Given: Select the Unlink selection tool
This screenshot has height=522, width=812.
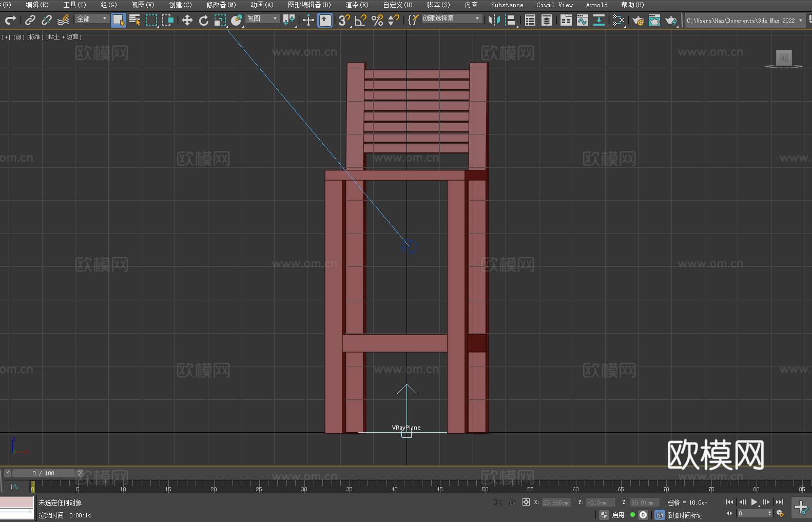Looking at the screenshot, I should pyautogui.click(x=47, y=20).
